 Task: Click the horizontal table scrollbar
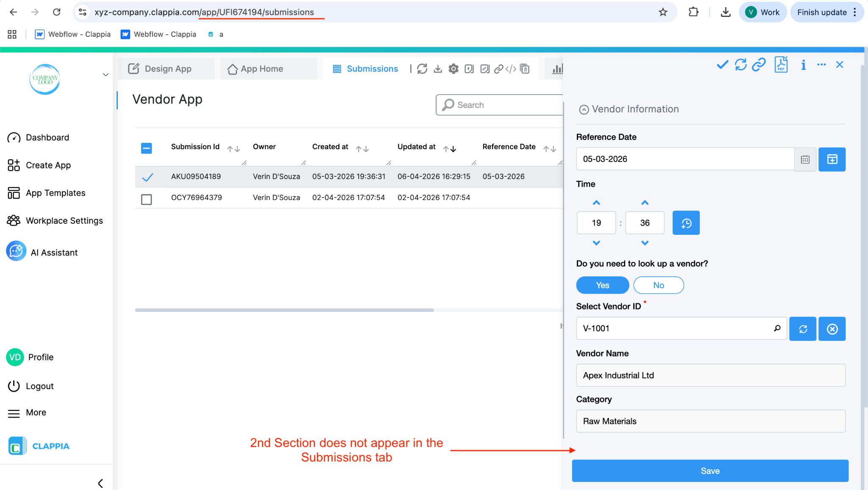click(284, 310)
